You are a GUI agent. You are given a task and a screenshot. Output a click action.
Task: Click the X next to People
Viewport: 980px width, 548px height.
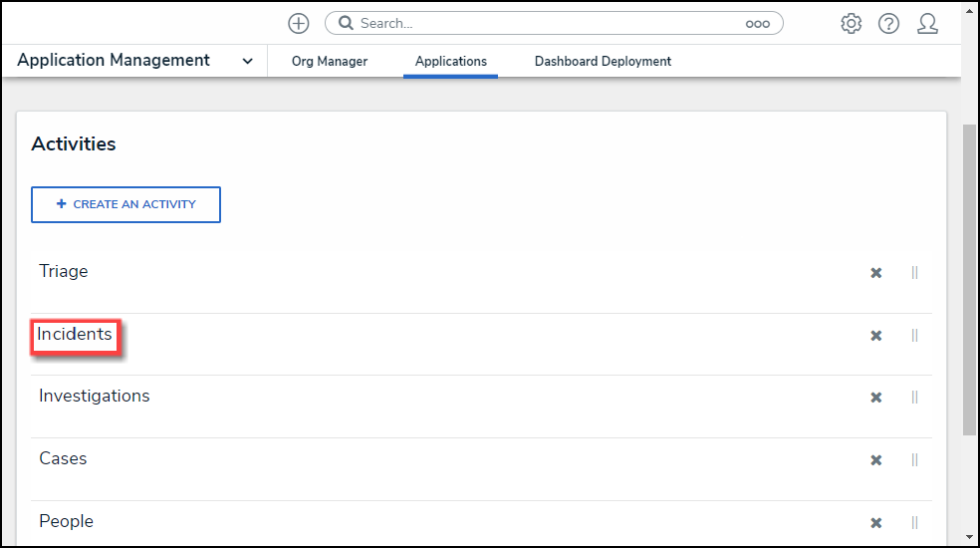click(x=876, y=523)
